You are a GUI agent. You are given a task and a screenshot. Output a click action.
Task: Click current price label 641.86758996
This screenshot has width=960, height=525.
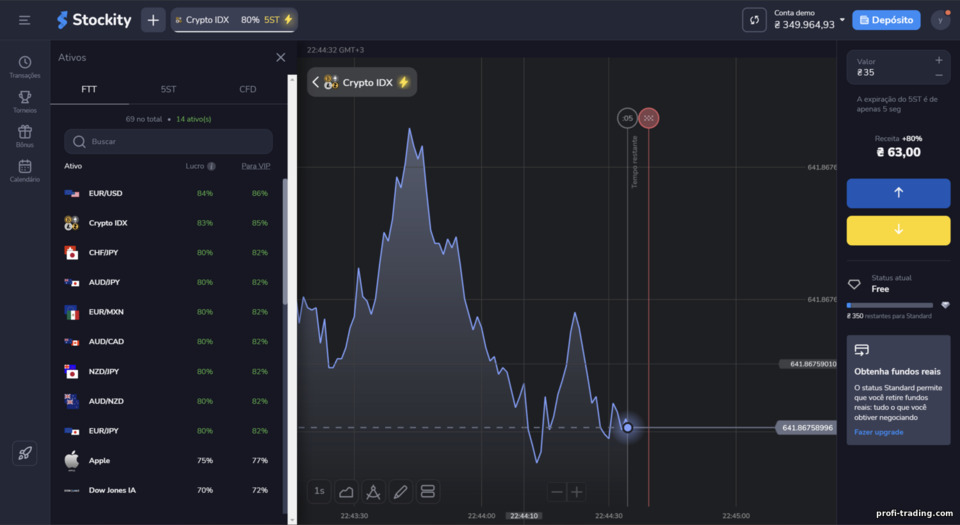(807, 428)
